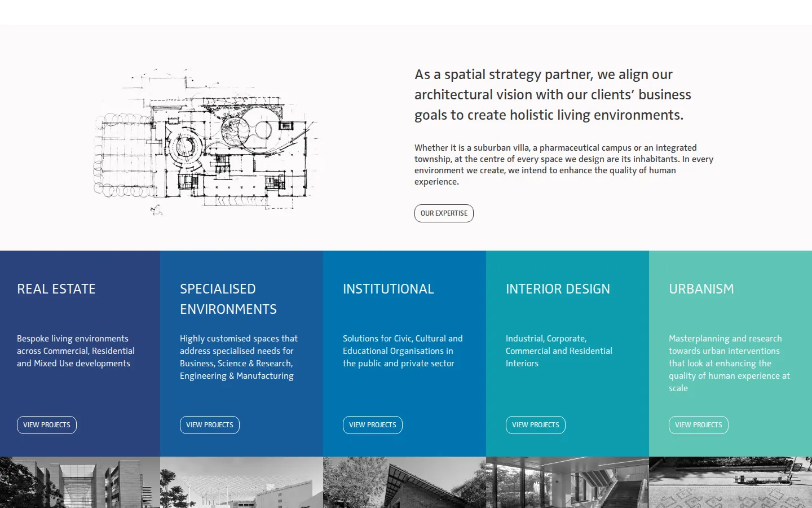Click the Real Estate heading
The width and height of the screenshot is (812, 508).
(x=56, y=289)
